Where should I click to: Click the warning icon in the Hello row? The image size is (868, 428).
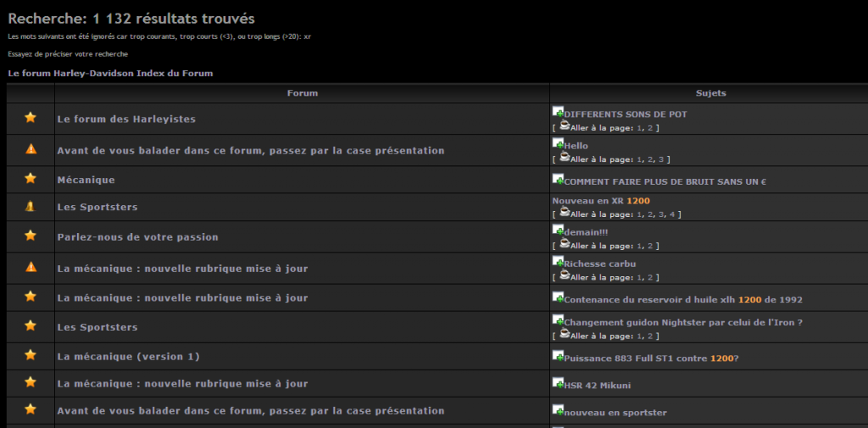pos(31,149)
